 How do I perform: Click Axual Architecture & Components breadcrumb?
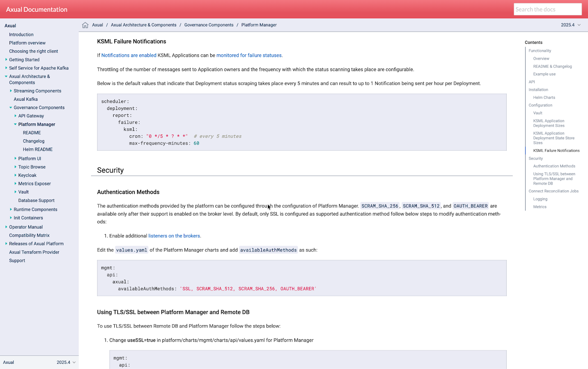(x=144, y=25)
